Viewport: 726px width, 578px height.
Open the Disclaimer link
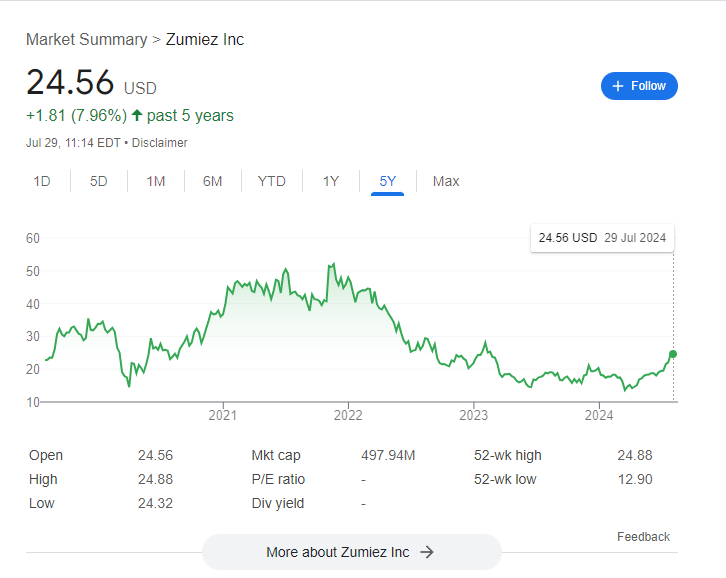tap(160, 143)
